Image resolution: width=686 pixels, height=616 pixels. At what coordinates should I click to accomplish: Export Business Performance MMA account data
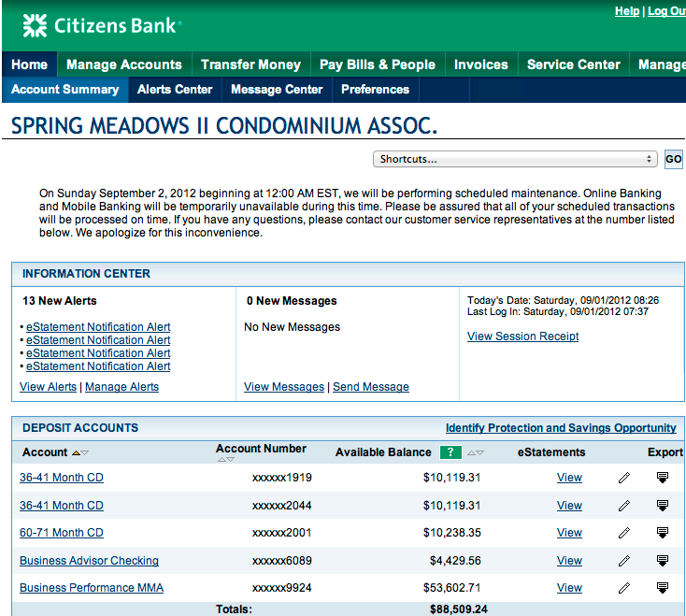[663, 588]
